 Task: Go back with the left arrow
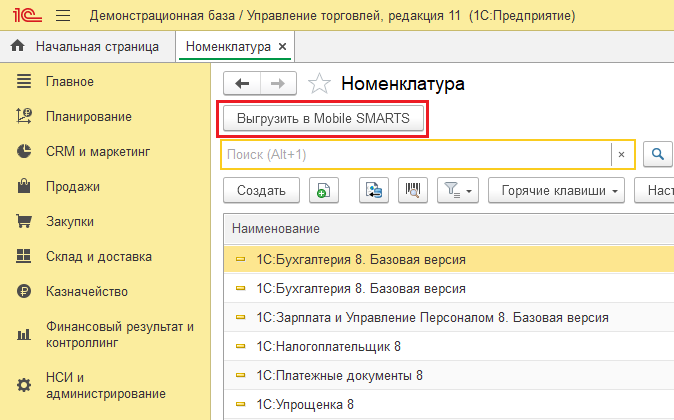click(x=242, y=83)
